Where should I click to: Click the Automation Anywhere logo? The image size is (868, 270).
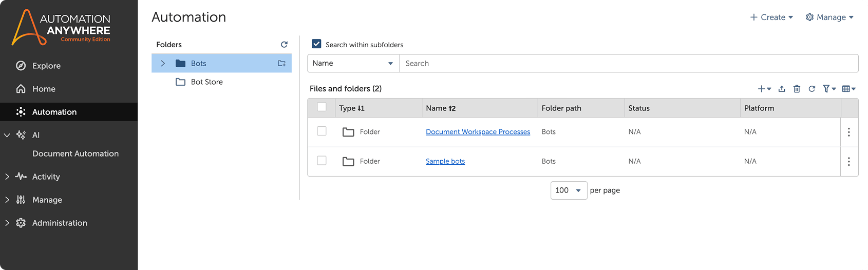pos(61,27)
